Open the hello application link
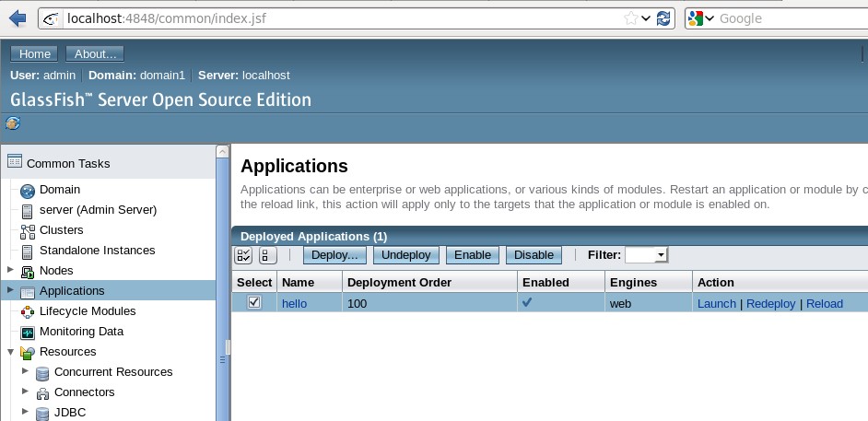Viewport: 868px width, 421px height. click(x=294, y=304)
